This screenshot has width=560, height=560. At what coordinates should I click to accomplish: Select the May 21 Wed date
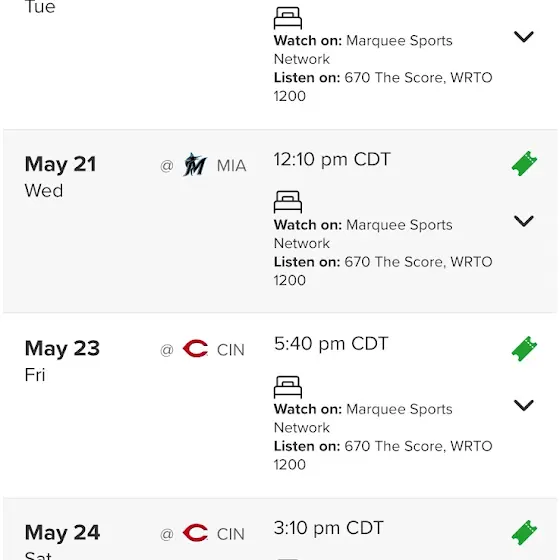[x=61, y=177]
